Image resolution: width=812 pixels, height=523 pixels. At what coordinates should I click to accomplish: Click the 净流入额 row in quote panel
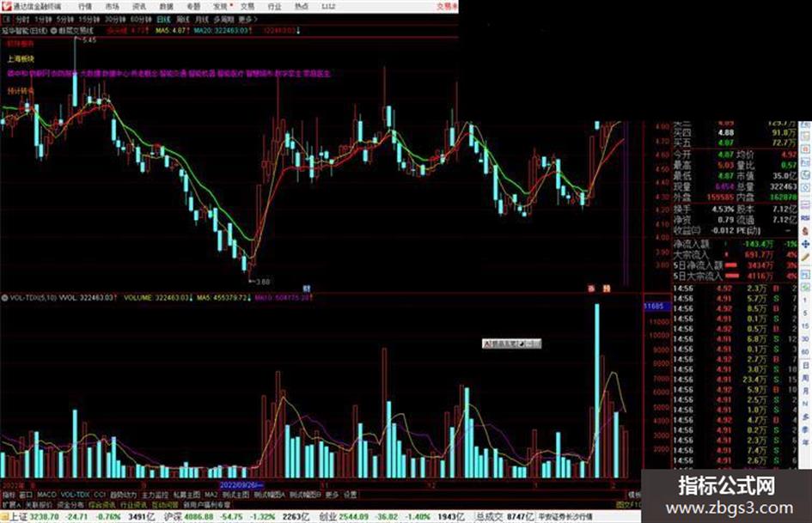tap(735, 243)
